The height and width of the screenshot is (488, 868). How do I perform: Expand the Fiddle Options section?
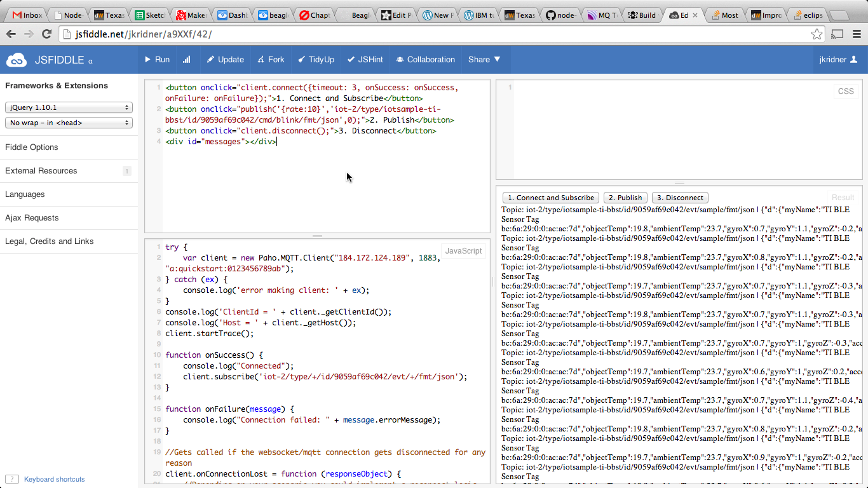tap(32, 147)
